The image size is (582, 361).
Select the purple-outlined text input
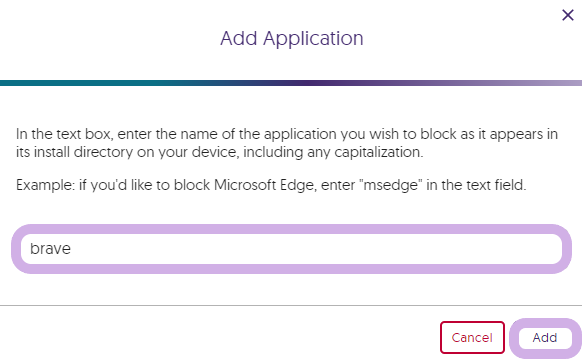pos(291,249)
